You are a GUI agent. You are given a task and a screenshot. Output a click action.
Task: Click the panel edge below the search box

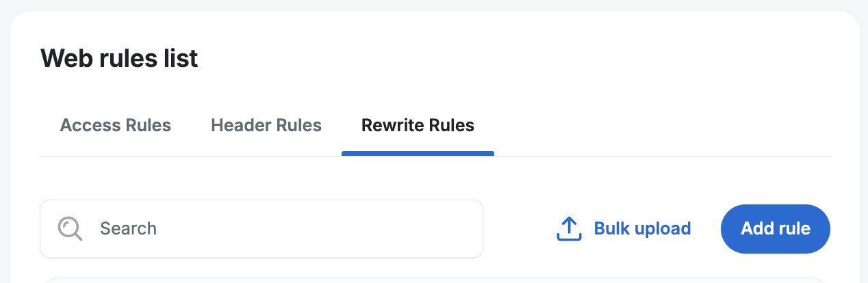[x=435, y=280]
